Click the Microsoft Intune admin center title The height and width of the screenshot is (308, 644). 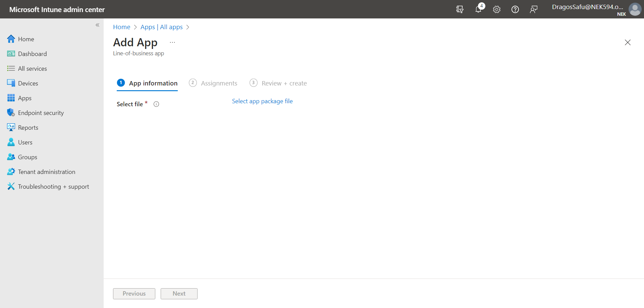point(57,9)
